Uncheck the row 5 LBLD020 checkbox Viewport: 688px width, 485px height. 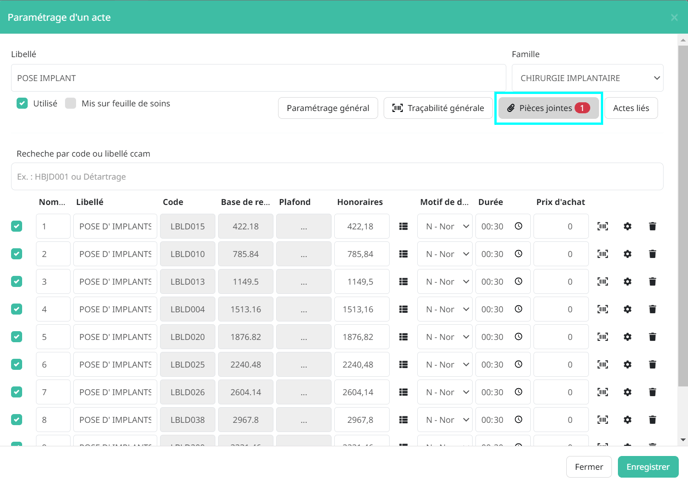pos(17,337)
